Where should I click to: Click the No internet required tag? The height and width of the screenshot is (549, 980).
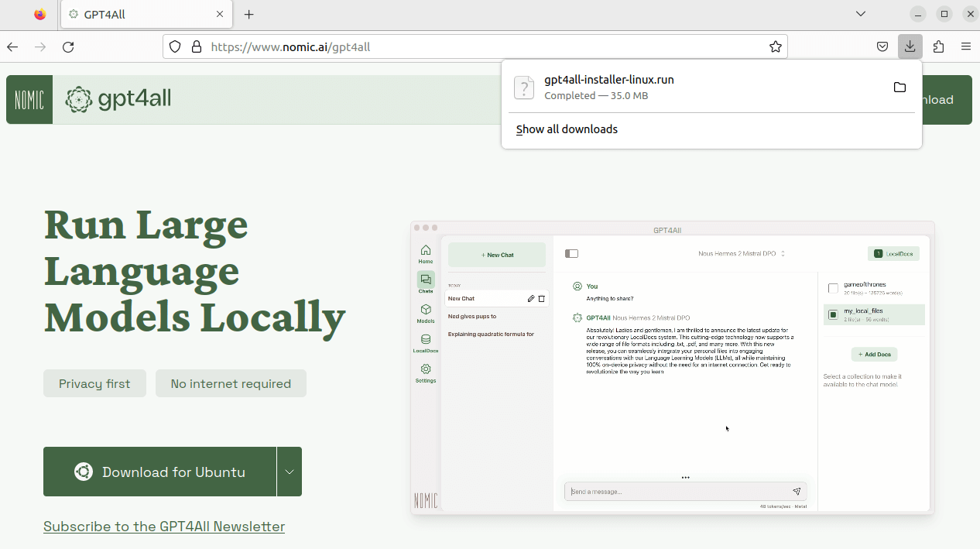tap(231, 383)
